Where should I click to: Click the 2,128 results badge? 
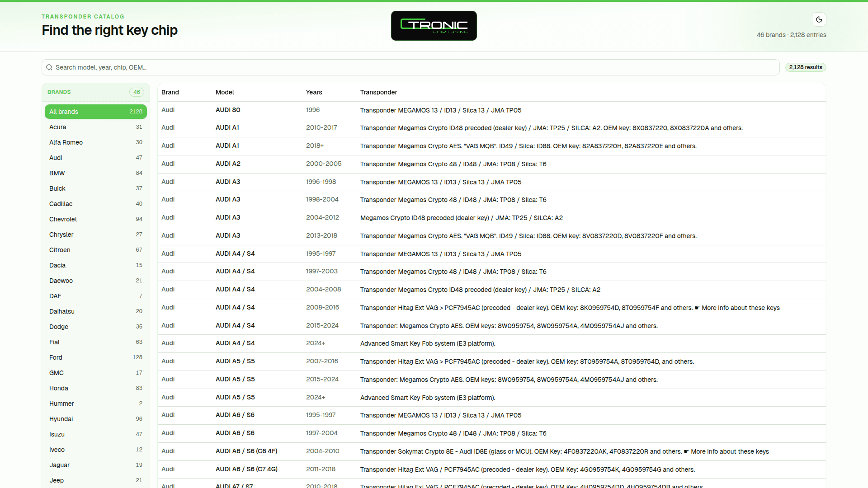tap(806, 67)
